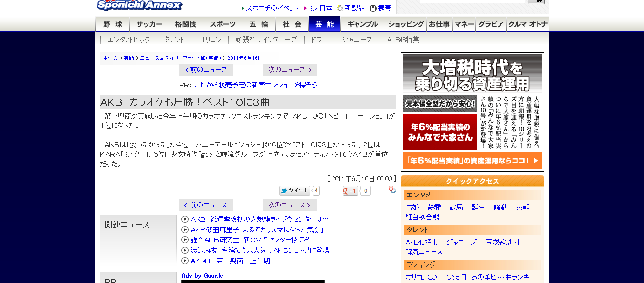Screen dimensions: 644x283
Task: Open the マネー navigation tab
Action: pyautogui.click(x=464, y=24)
